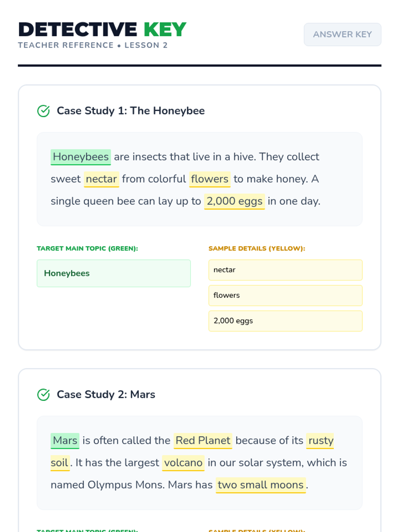Image resolution: width=399 pixels, height=532 pixels.
Task: Click the green highlighted word Honeybees in the passage
Action: [x=81, y=157]
